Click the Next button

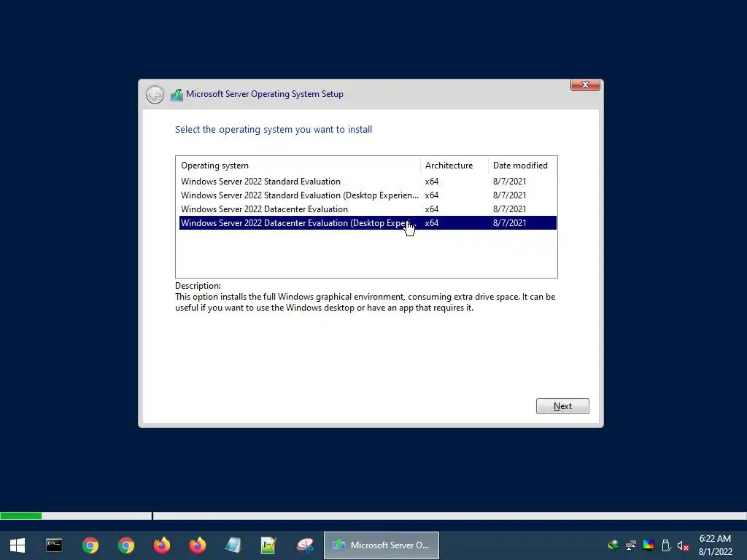(x=562, y=406)
